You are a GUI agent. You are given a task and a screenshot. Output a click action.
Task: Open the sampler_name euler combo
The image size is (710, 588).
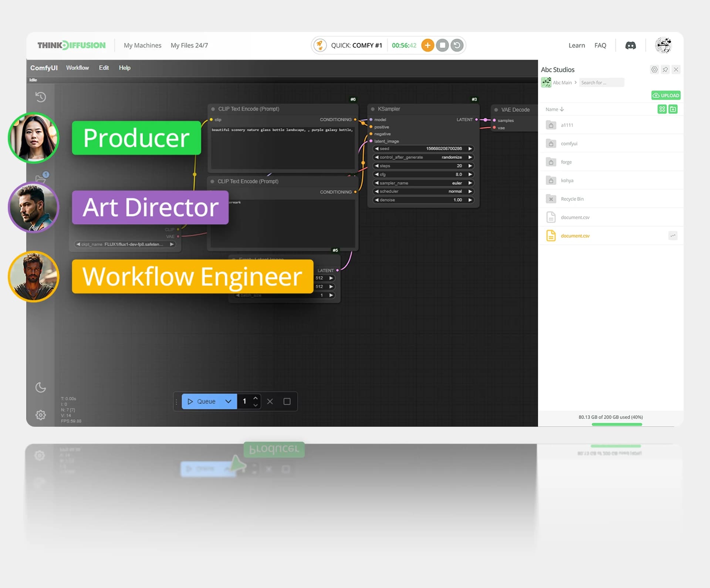point(423,183)
